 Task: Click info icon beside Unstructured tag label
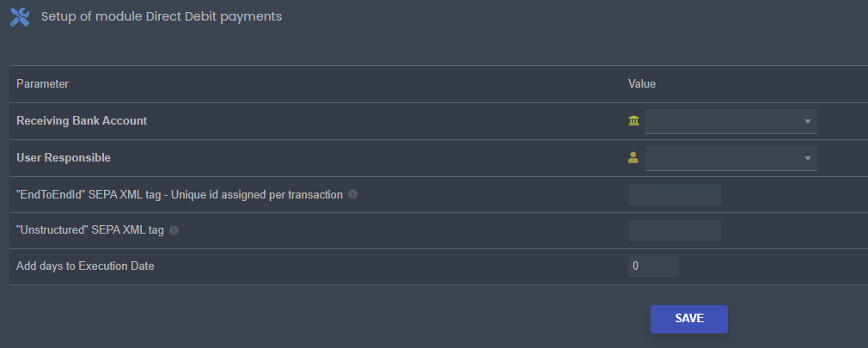pos(174,230)
